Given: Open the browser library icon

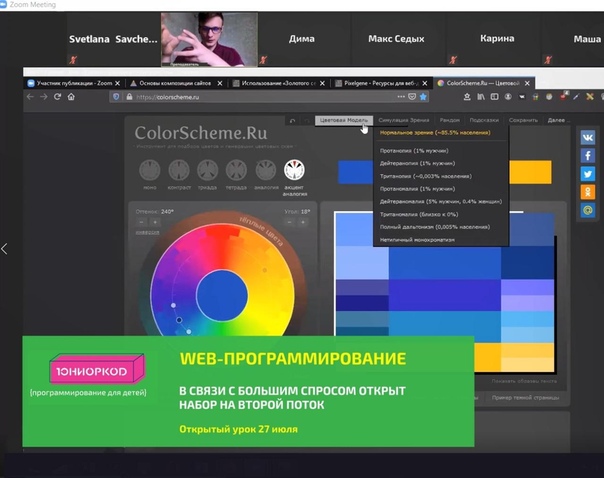Looking at the screenshot, I should (x=481, y=97).
